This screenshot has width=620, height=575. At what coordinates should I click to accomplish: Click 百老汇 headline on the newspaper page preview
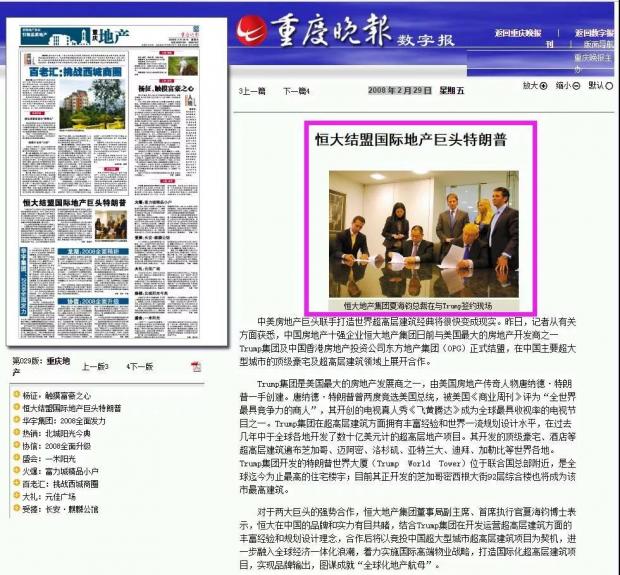[76, 72]
